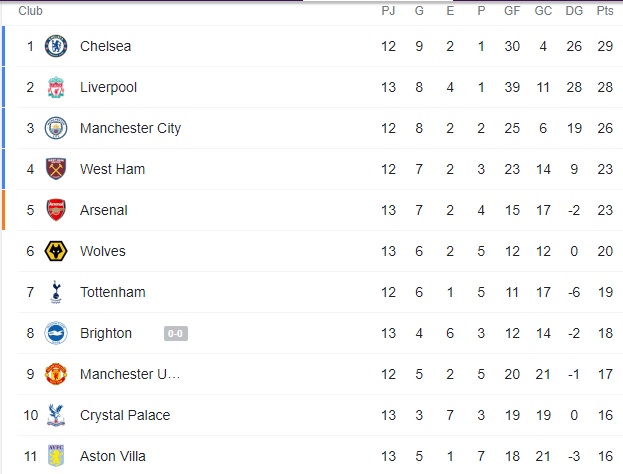Click the West Ham crest icon
The image size is (623, 474).
pos(56,169)
